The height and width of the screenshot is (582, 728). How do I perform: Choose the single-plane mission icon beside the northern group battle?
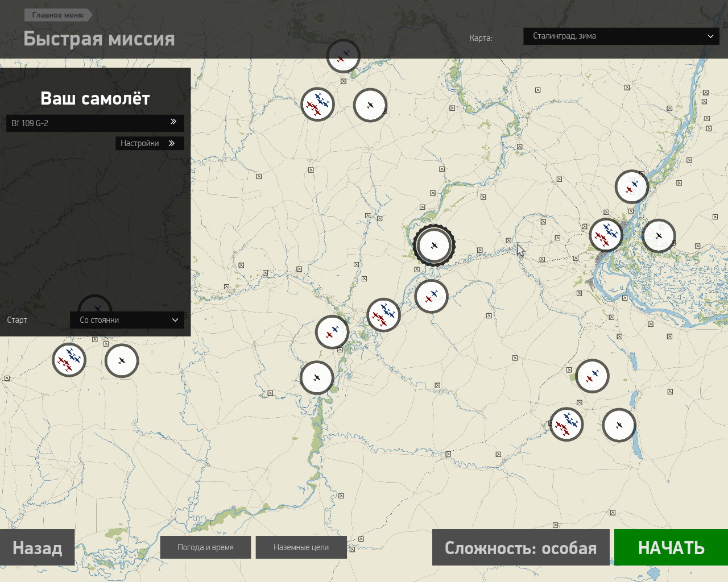click(370, 105)
